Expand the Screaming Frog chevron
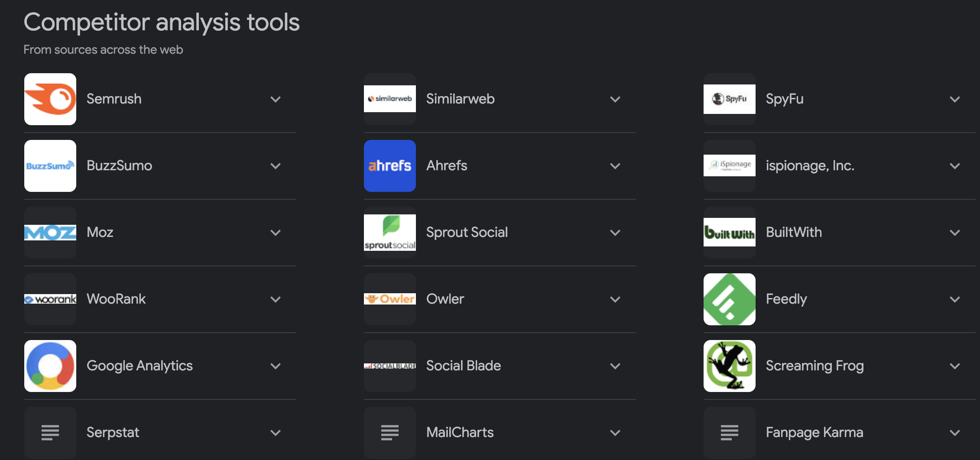 pyautogui.click(x=955, y=366)
